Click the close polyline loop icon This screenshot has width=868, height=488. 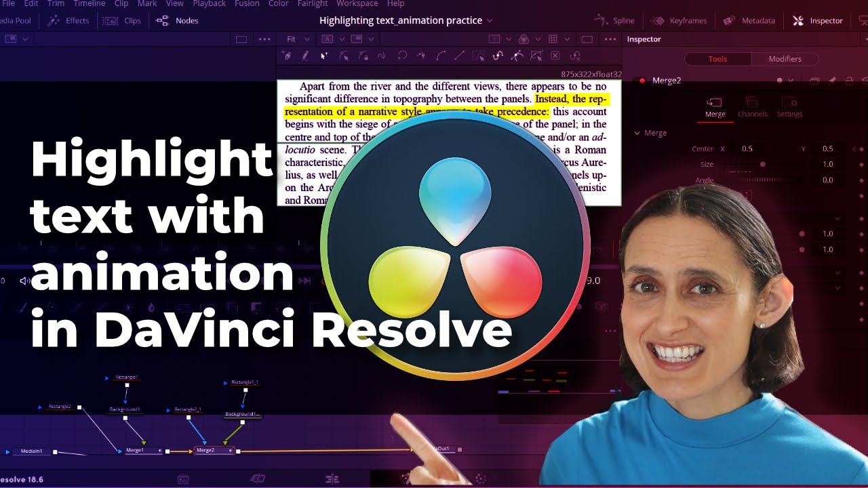402,56
